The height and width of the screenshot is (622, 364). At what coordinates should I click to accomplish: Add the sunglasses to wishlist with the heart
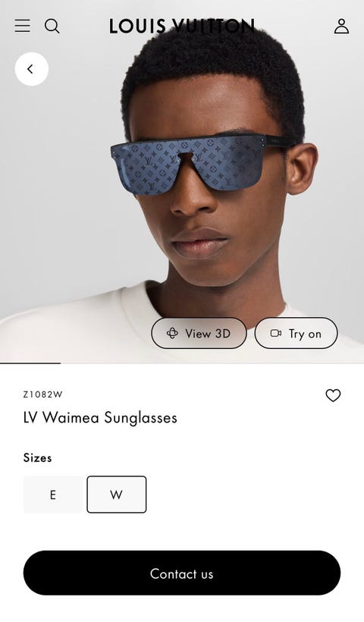[333, 395]
